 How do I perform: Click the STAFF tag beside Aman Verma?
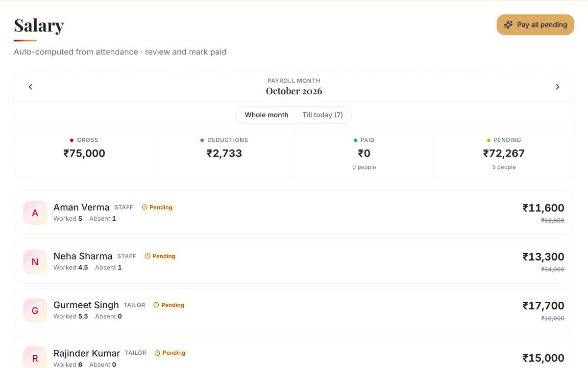[124, 208]
